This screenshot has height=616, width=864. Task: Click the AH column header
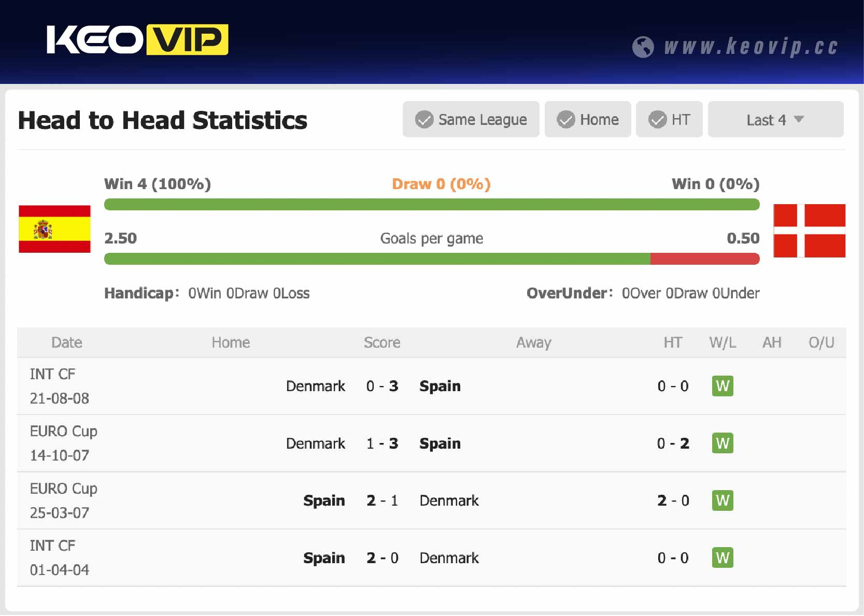(772, 342)
